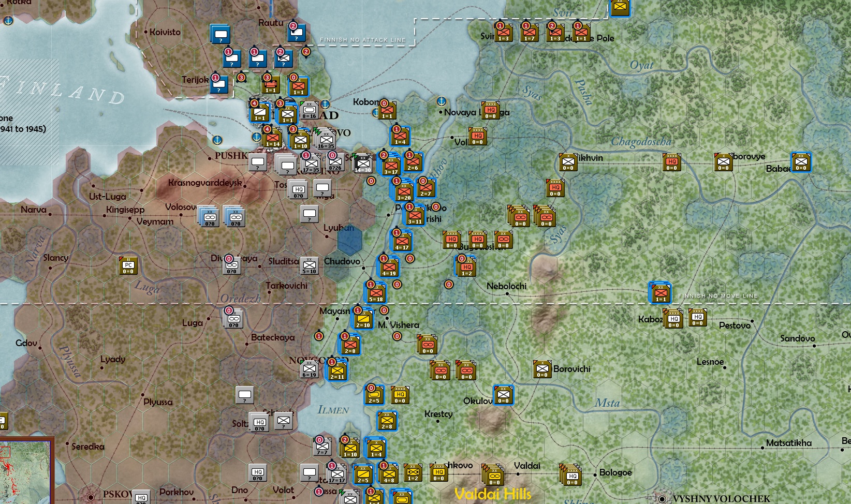This screenshot has width=851, height=504.
Task: Click the PC 0=0 counter near Slancy
Action: coord(128,265)
